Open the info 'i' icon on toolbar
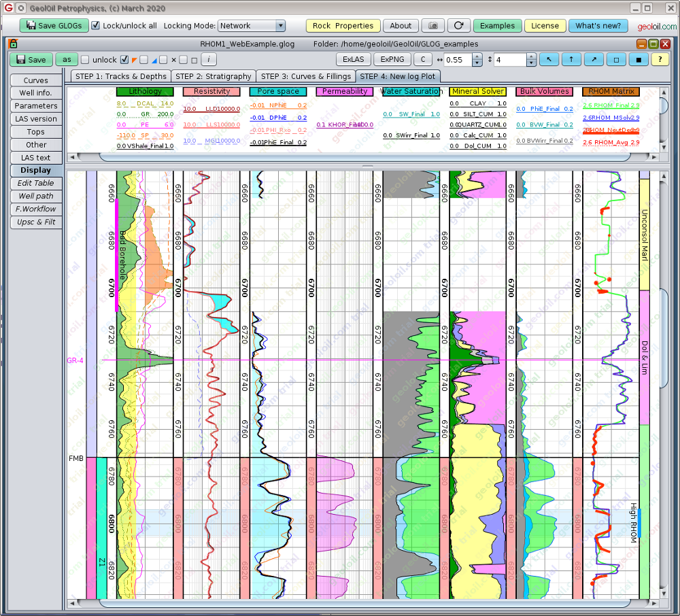 pyautogui.click(x=209, y=59)
